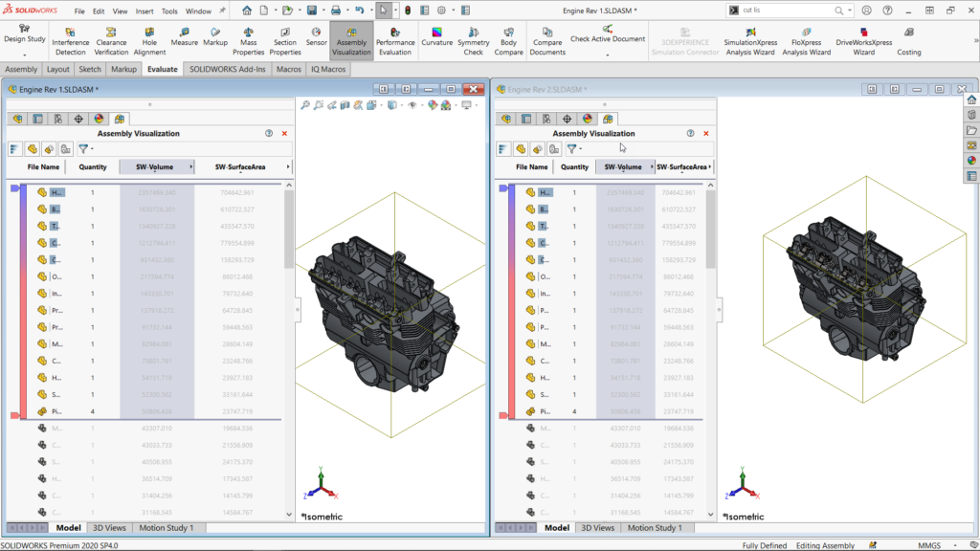The image size is (980, 551).
Task: Expand SW-SurfaceArea column arrow in Rev 2
Action: [709, 166]
